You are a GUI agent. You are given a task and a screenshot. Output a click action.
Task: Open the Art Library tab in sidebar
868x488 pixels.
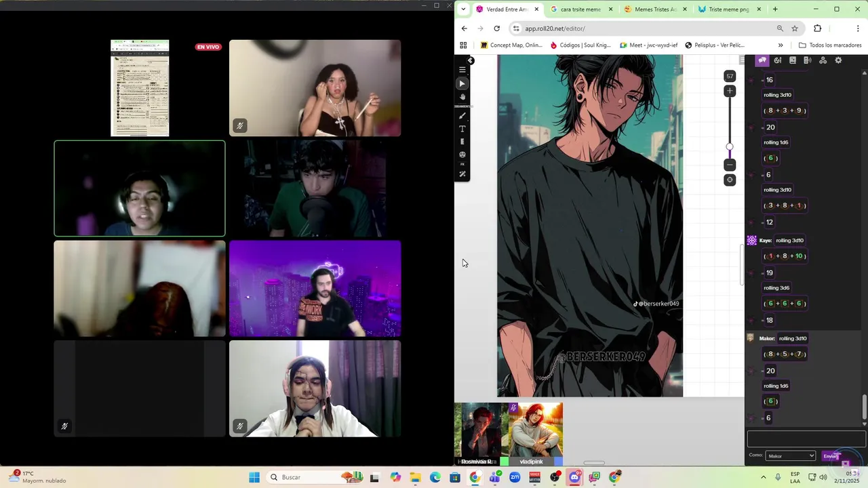[x=778, y=60]
